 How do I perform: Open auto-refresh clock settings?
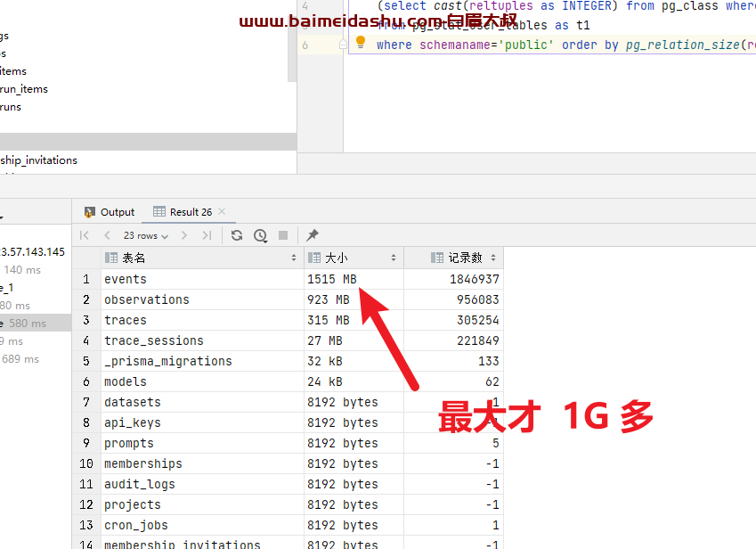click(x=260, y=235)
